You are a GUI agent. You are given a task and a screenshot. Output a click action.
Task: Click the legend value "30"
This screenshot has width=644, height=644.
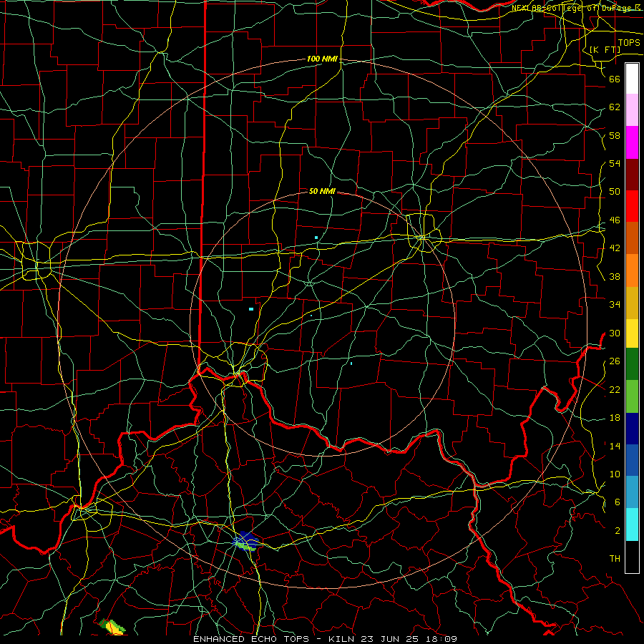(x=615, y=333)
